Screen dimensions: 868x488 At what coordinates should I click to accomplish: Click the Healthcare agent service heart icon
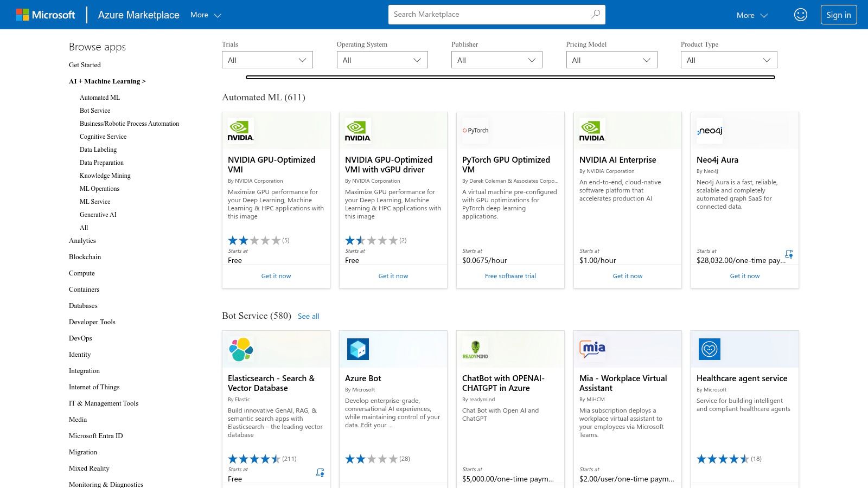pyautogui.click(x=709, y=349)
